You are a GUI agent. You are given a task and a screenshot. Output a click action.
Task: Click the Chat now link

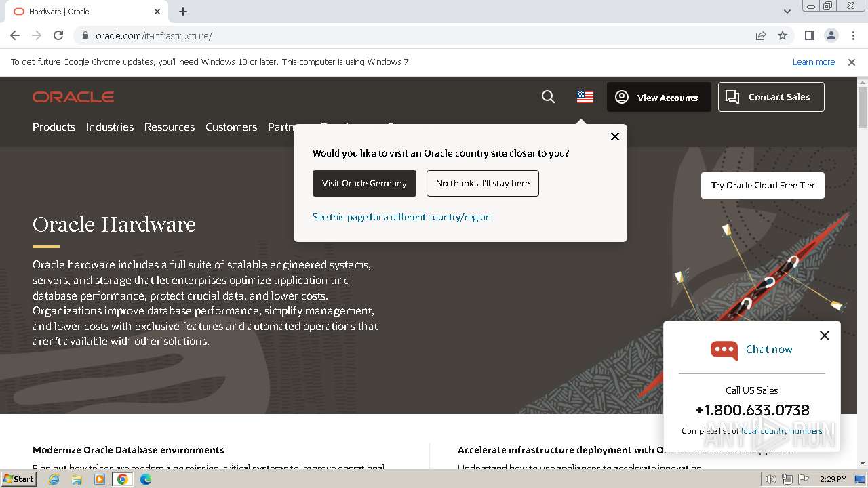(769, 350)
